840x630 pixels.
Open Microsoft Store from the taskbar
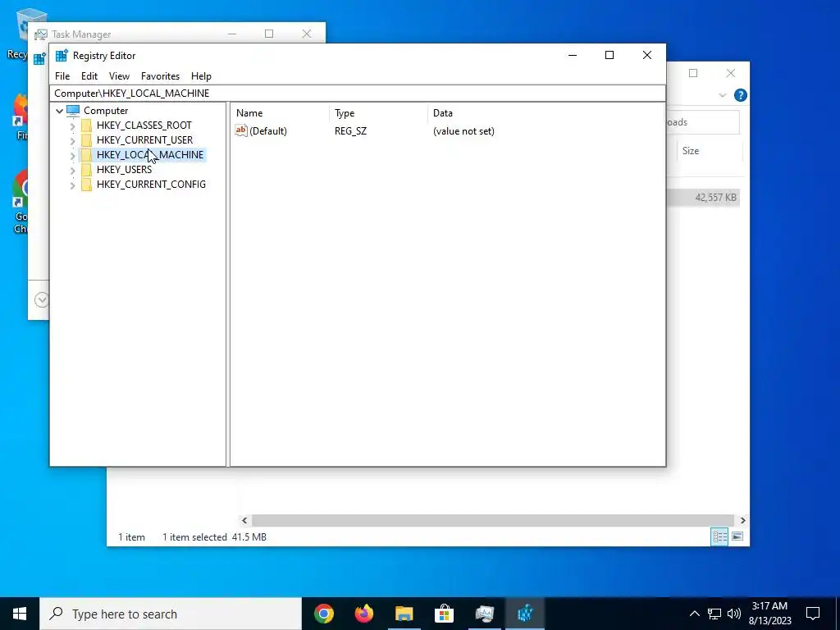point(444,614)
